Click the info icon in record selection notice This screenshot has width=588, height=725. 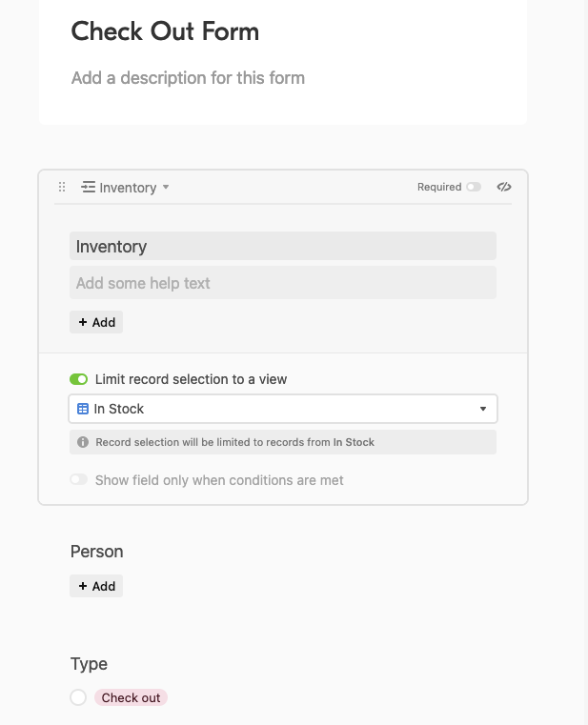point(83,442)
